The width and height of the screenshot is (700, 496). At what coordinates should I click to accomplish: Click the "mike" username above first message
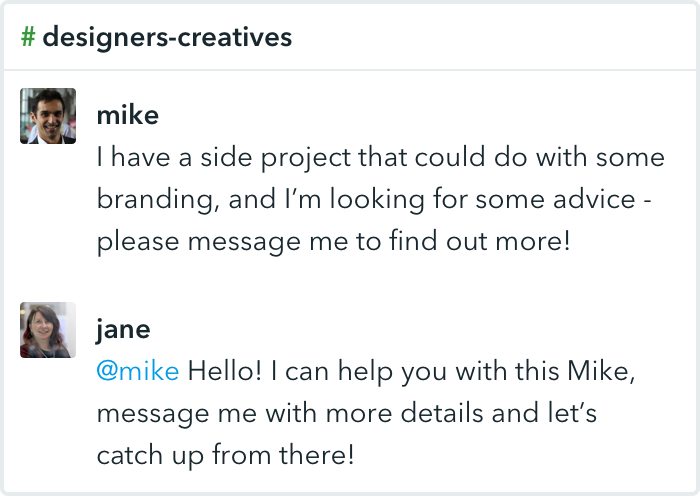point(127,115)
